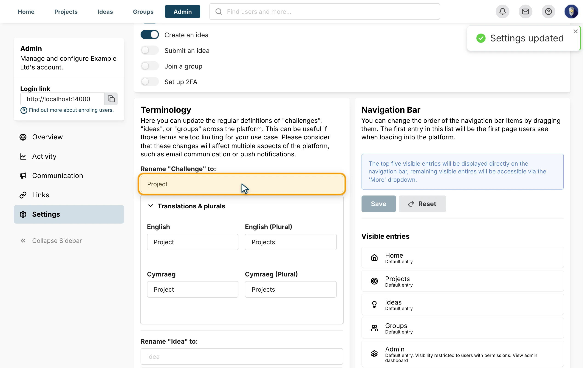Click the help question mark icon
The height and width of the screenshot is (368, 588).
point(548,11)
